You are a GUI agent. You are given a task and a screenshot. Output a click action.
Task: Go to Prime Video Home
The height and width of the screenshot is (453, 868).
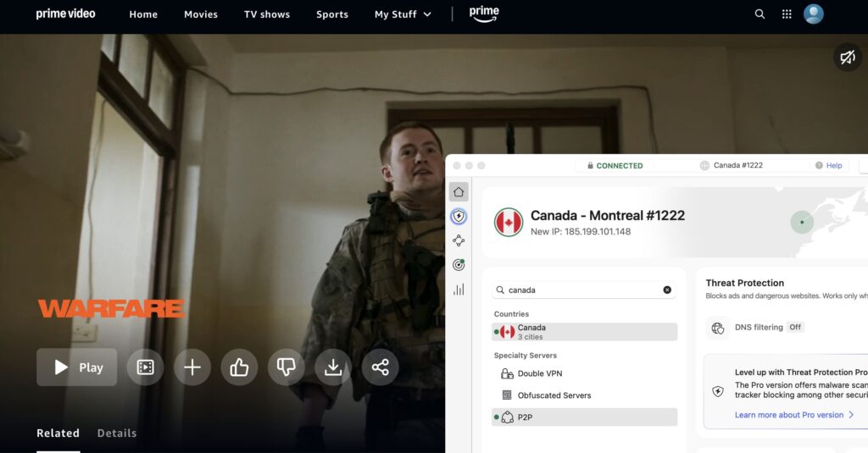click(x=143, y=14)
